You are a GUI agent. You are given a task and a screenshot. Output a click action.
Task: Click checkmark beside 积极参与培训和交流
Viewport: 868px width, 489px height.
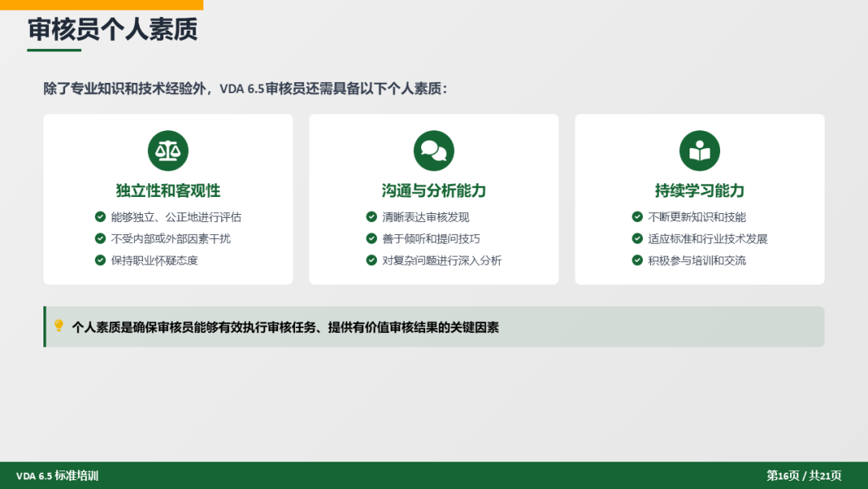coord(637,261)
